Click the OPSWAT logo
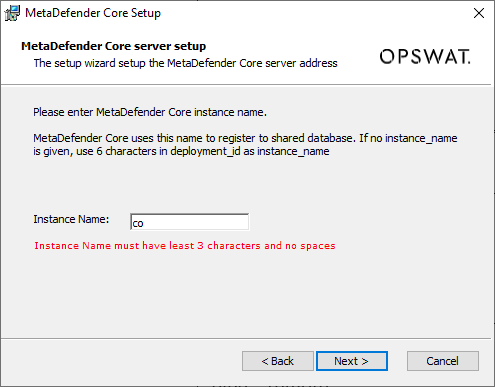 click(x=425, y=56)
